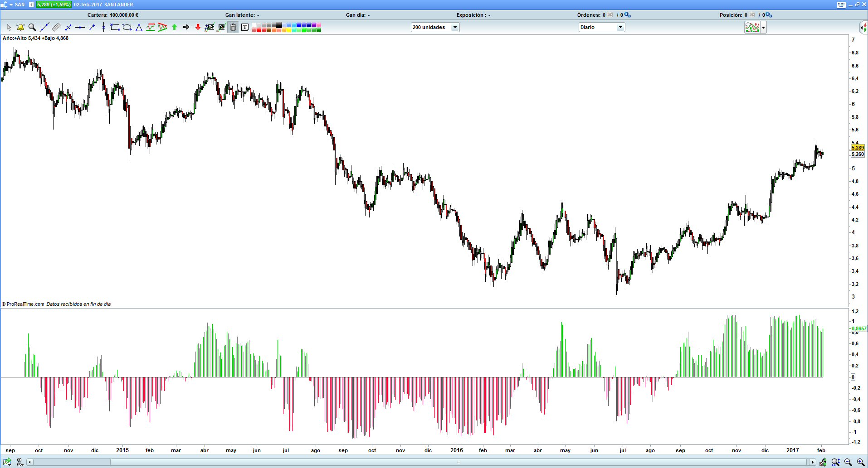Pick the black color swatch
This screenshot has height=468, width=868.
coord(279,25)
